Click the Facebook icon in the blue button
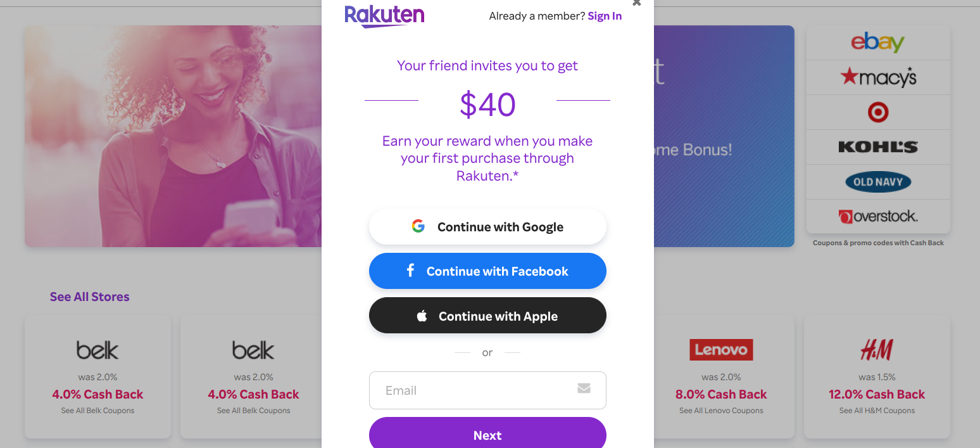 pyautogui.click(x=410, y=271)
